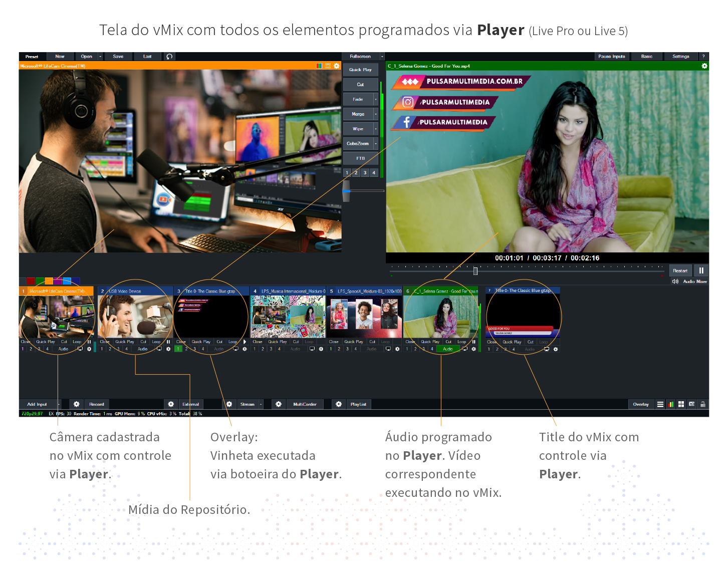
Task: Click monitor icon on input 1
Action: [x=80, y=349]
